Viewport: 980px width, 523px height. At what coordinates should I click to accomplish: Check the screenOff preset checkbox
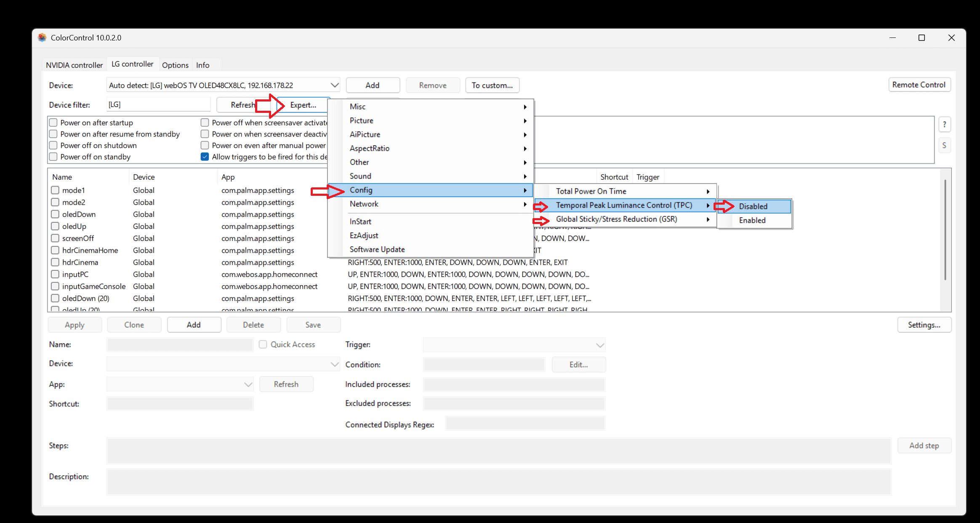[55, 238]
